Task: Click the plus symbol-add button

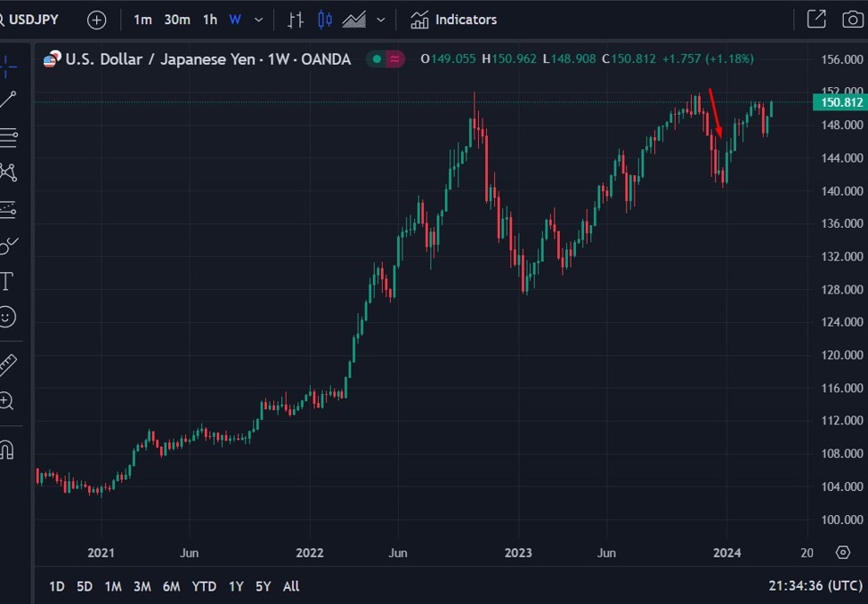Action: (x=96, y=19)
